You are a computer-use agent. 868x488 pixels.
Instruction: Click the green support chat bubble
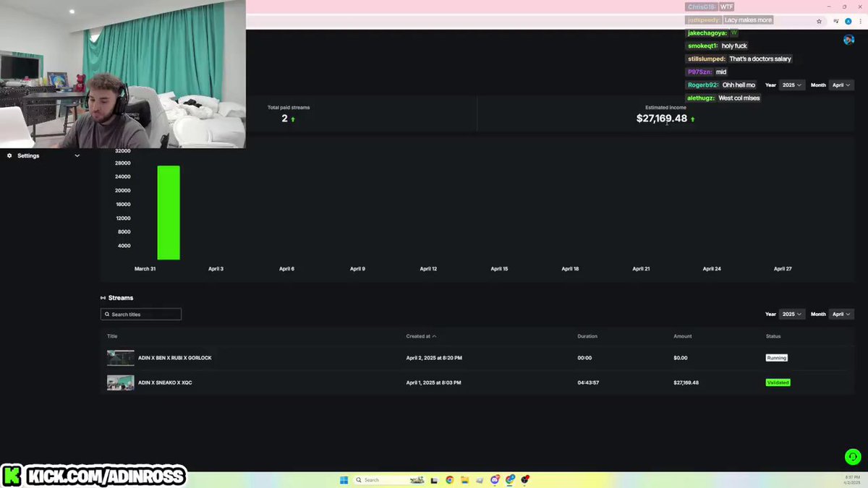click(x=853, y=457)
